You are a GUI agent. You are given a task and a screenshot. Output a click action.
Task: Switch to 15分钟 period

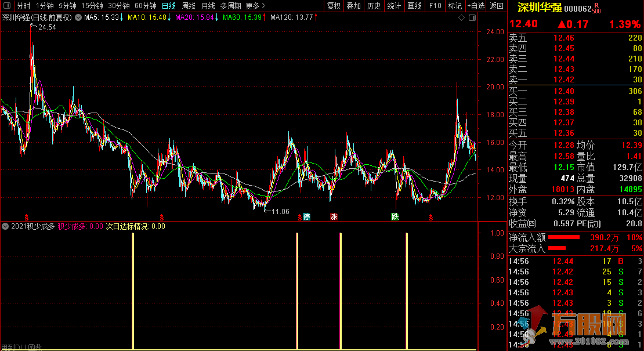click(x=92, y=6)
